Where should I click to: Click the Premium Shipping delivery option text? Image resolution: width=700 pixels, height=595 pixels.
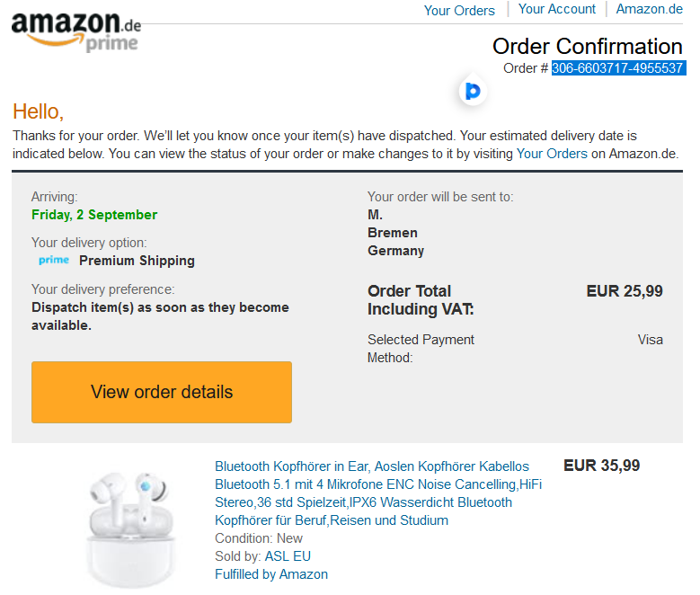coord(137,261)
